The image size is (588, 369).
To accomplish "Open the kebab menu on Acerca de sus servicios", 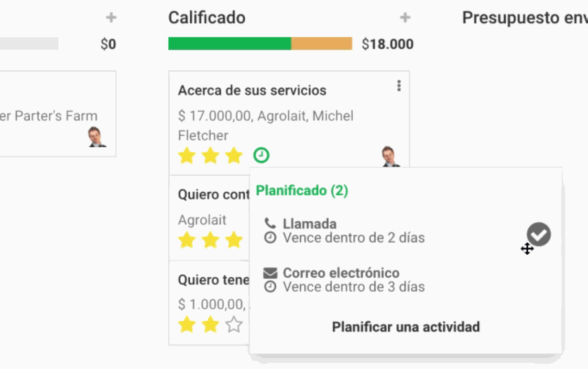I will click(399, 86).
